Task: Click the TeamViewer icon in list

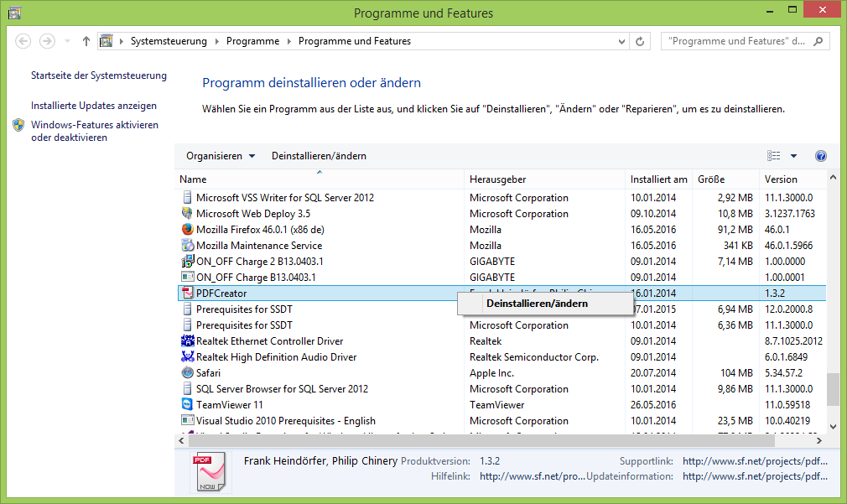Action: click(188, 404)
